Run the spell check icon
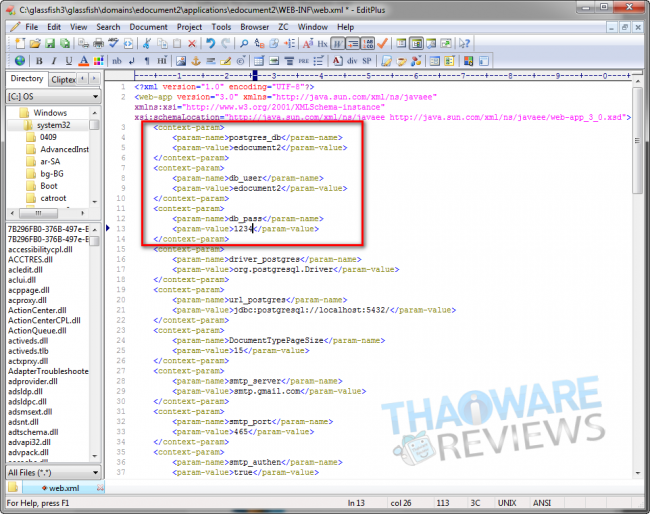This screenshot has height=514, width=650. click(x=113, y=43)
